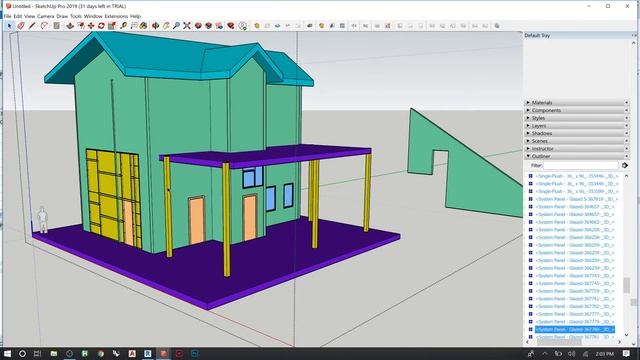
Task: Expand the Scenes panel
Action: pos(577,141)
